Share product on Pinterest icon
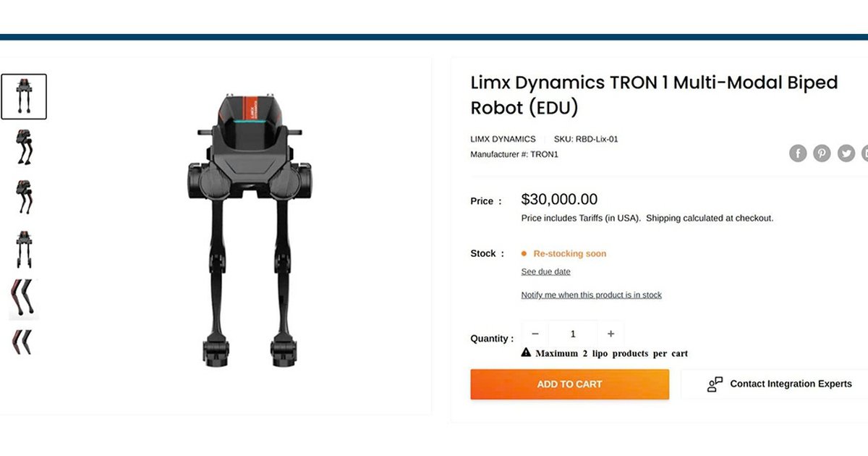This screenshot has width=868, height=456. (822, 153)
